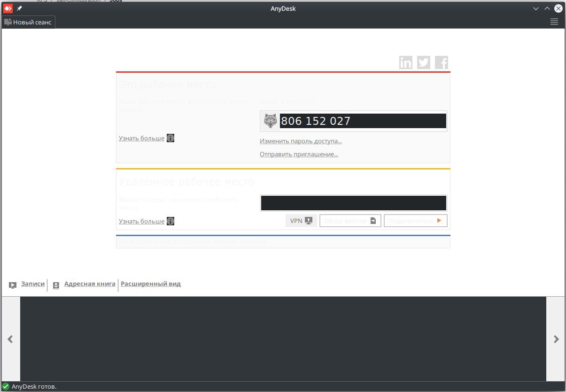Open the Facebook social icon

(442, 62)
